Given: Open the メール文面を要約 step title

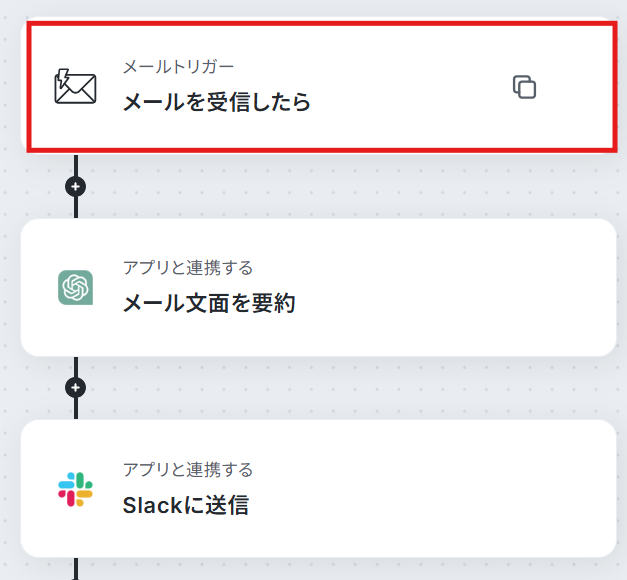Looking at the screenshot, I should (209, 303).
